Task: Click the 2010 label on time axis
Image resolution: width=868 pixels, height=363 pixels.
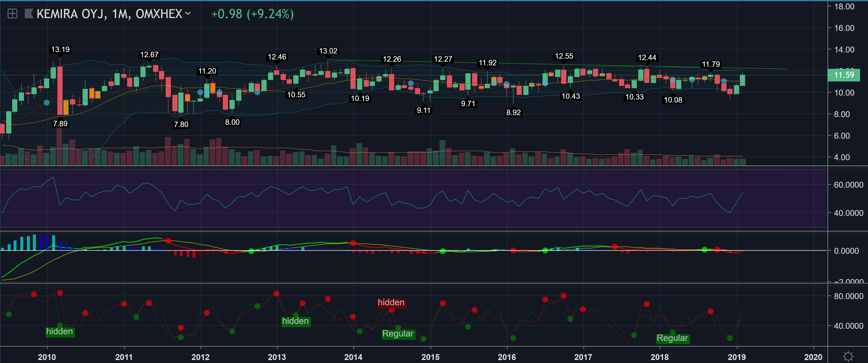Action: (x=47, y=357)
